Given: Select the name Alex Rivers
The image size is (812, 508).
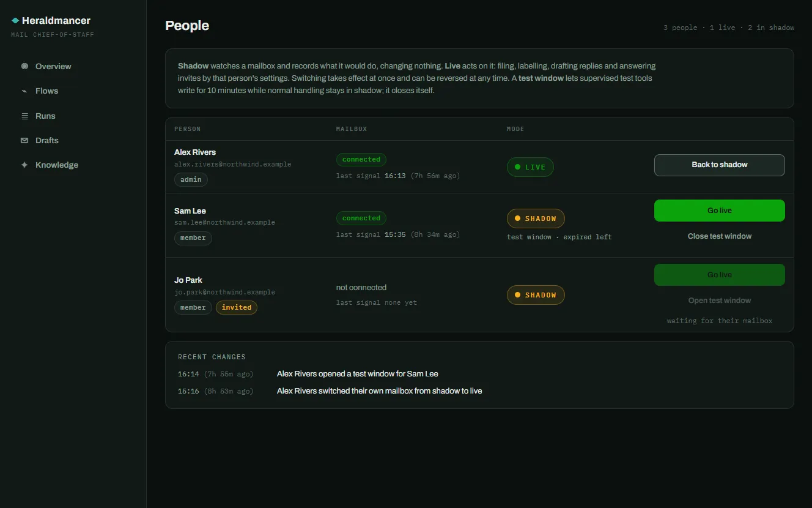Looking at the screenshot, I should [195, 152].
